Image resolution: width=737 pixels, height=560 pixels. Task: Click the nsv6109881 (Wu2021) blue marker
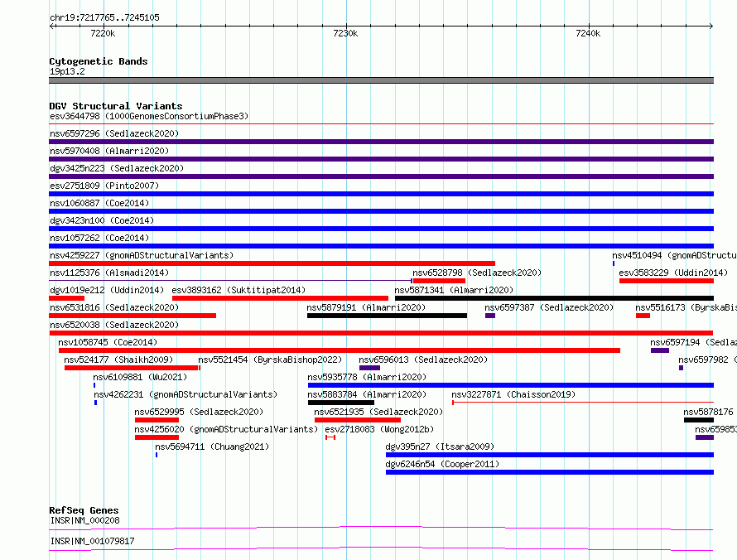coord(94,385)
